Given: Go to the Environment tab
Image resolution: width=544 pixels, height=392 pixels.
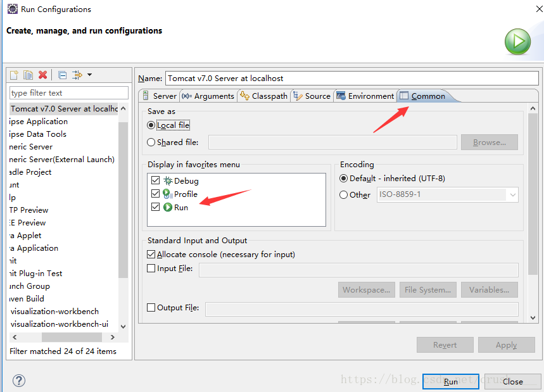Looking at the screenshot, I should 365,96.
